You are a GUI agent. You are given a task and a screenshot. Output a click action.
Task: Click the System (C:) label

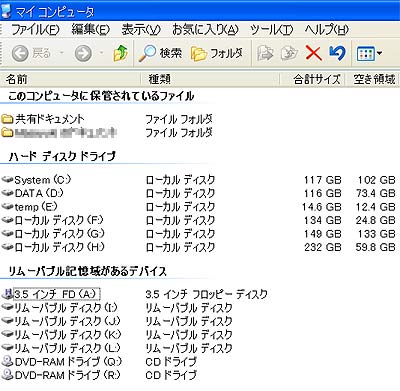[x=43, y=180]
